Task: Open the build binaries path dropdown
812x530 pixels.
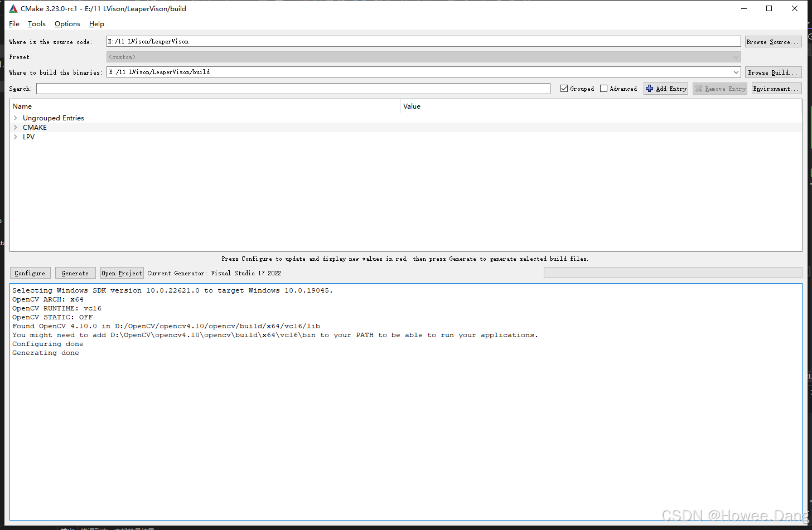Action: click(x=736, y=72)
